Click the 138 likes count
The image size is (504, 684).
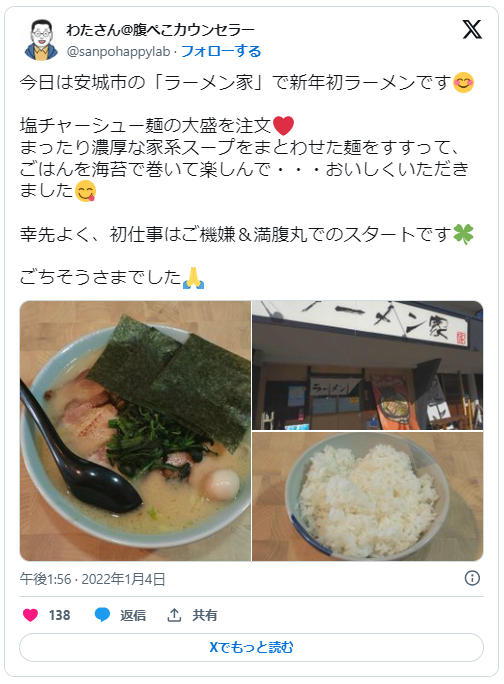tap(59, 615)
